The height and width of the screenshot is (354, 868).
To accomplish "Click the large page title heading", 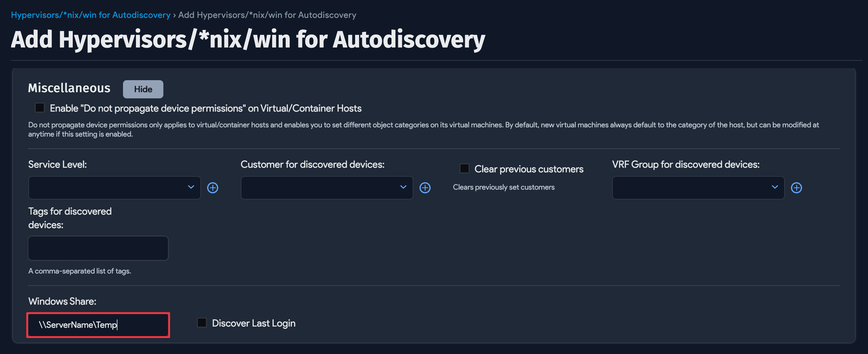I will pos(248,40).
